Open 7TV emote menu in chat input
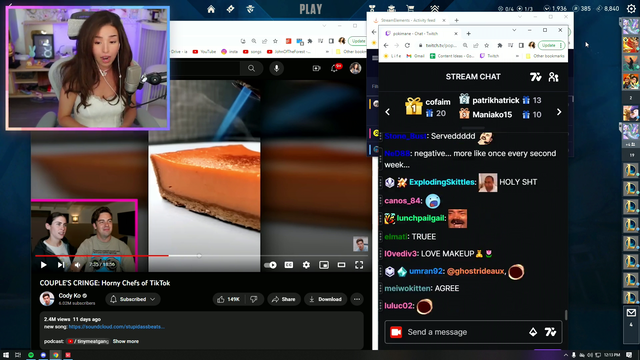640x360 pixels. [x=550, y=332]
